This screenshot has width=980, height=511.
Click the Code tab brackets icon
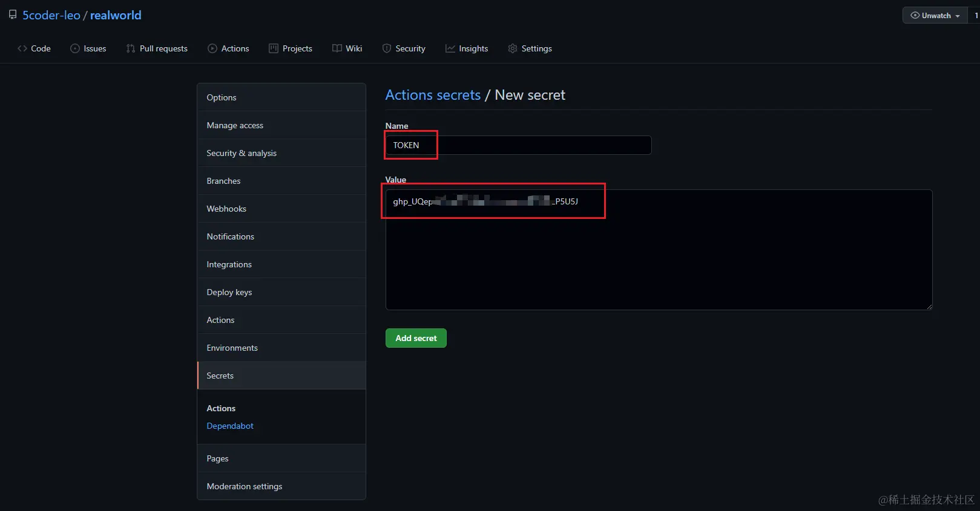22,48
